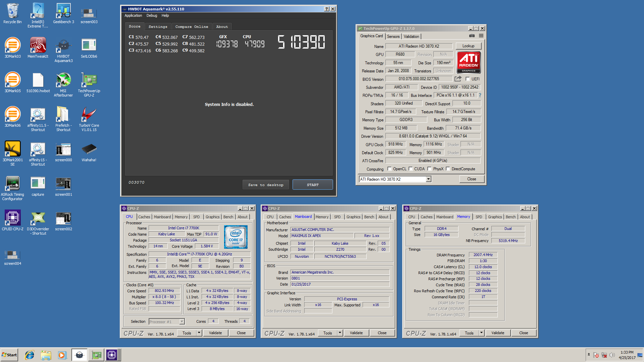
Task: Toggle the CUDA checkbox in GPU-Z
Action: click(411, 169)
